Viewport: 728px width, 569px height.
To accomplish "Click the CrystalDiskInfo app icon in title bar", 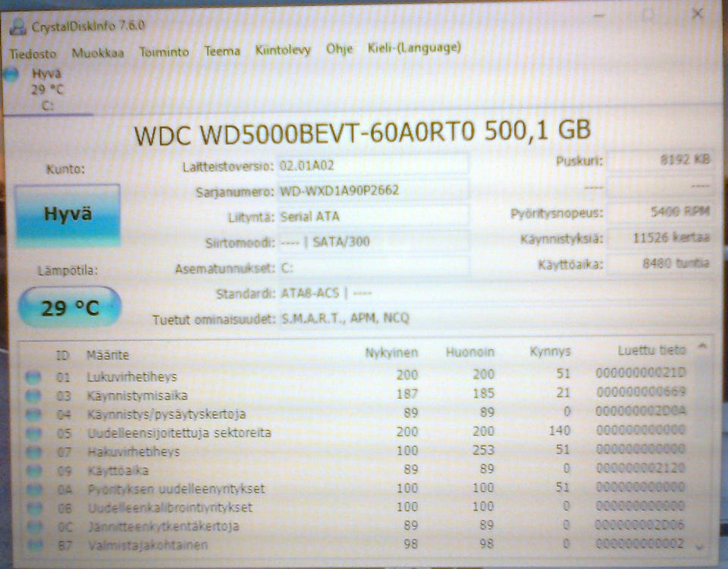I will coord(17,27).
